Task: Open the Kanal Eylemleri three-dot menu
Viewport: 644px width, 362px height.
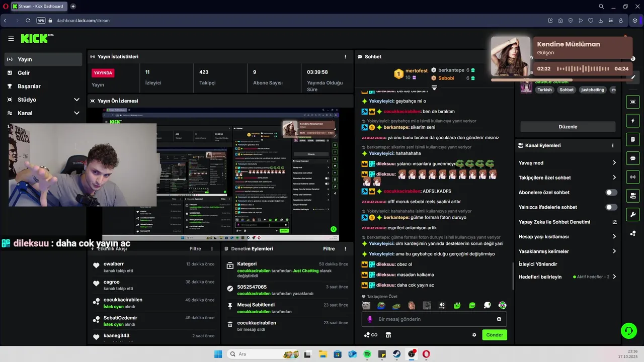Action: coord(612,145)
